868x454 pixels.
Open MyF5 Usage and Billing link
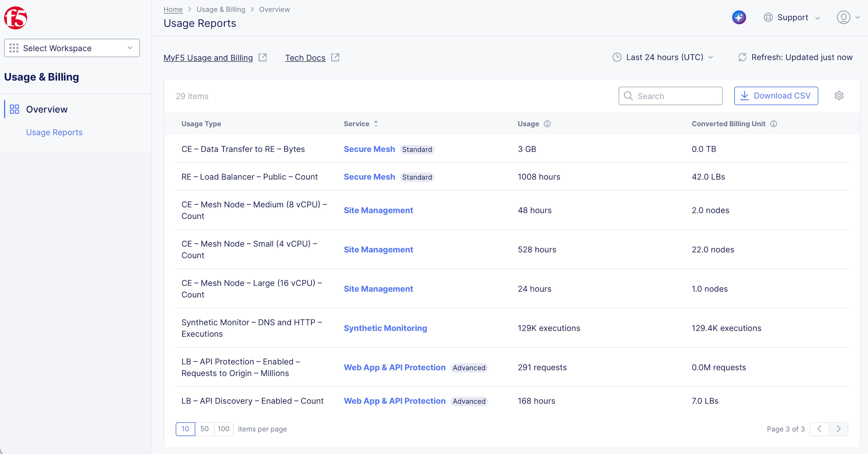[208, 58]
